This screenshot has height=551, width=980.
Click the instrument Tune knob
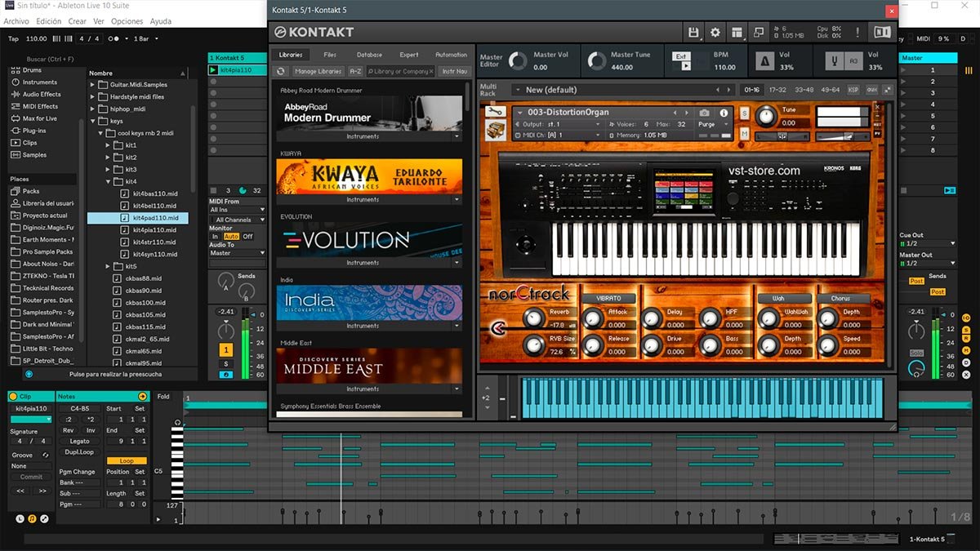(768, 116)
